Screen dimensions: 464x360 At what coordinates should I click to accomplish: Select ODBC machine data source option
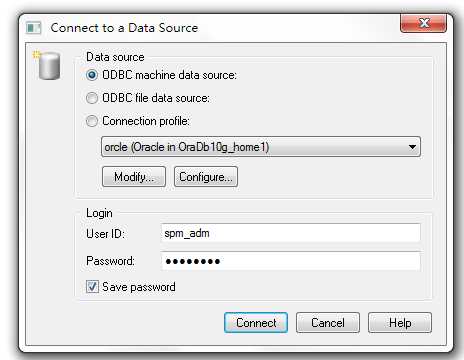click(92, 75)
